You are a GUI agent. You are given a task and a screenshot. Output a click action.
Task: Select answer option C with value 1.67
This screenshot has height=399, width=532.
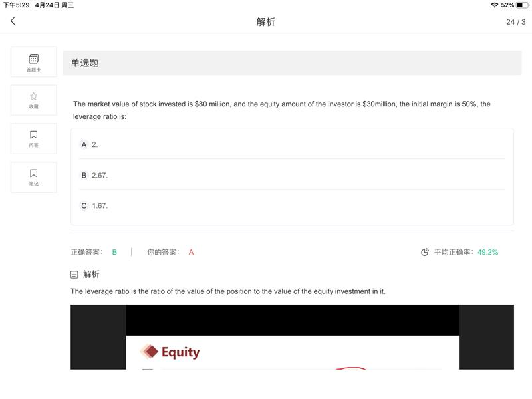[292, 206]
